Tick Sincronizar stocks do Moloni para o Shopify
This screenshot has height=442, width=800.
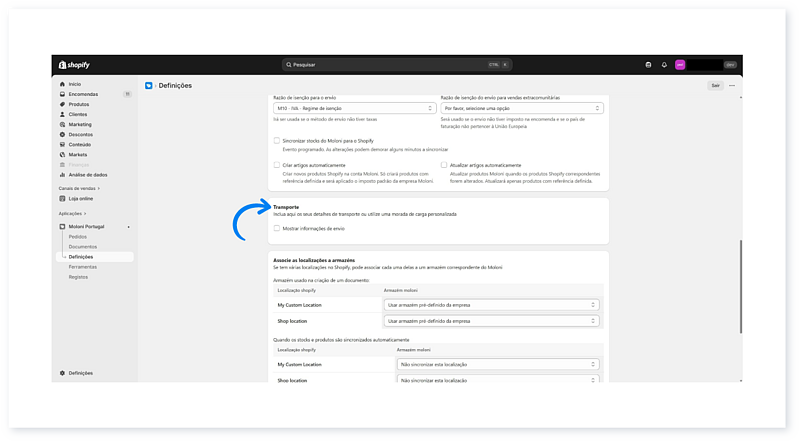[x=276, y=141]
